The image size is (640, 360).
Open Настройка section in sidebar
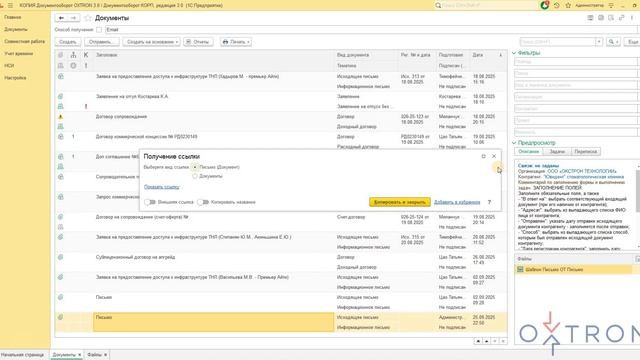pyautogui.click(x=15, y=78)
